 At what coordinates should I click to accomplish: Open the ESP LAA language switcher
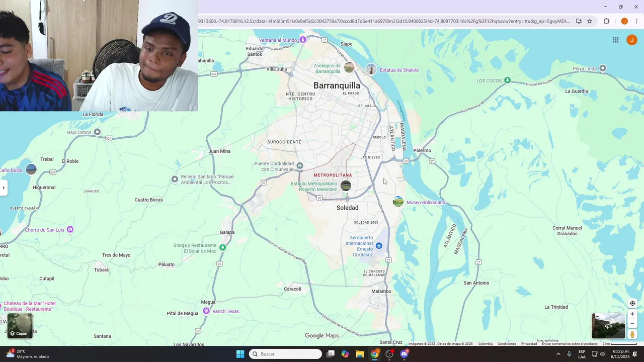(582, 354)
